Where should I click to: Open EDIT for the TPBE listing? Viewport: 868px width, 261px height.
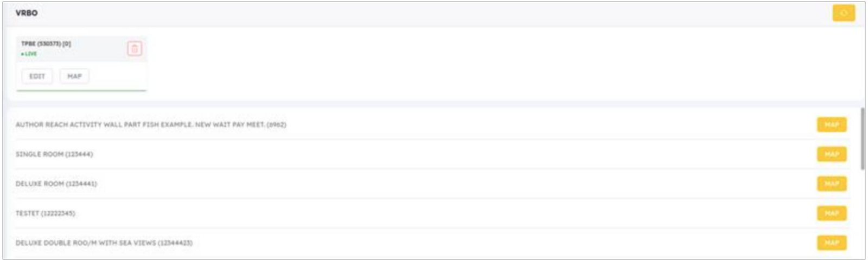(x=37, y=76)
